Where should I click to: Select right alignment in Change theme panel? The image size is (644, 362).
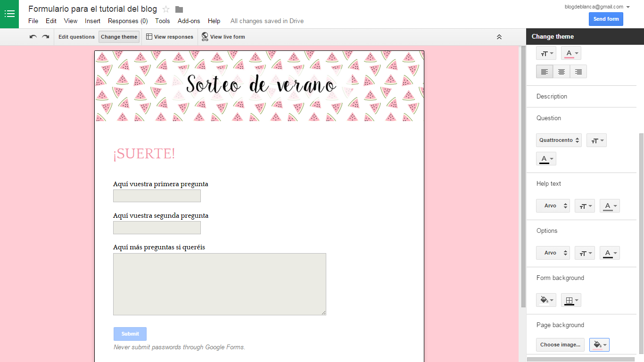[x=578, y=71]
